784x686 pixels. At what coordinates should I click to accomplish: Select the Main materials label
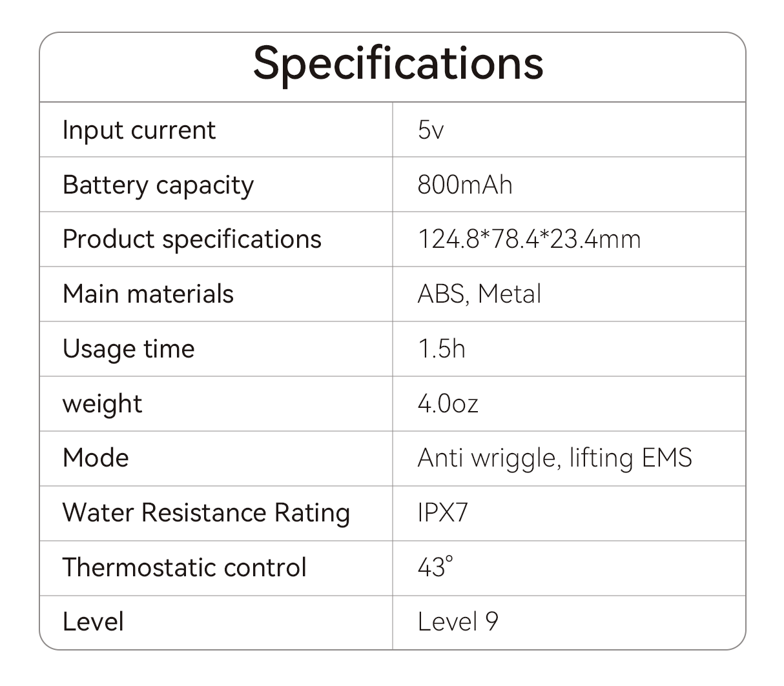[x=148, y=294]
